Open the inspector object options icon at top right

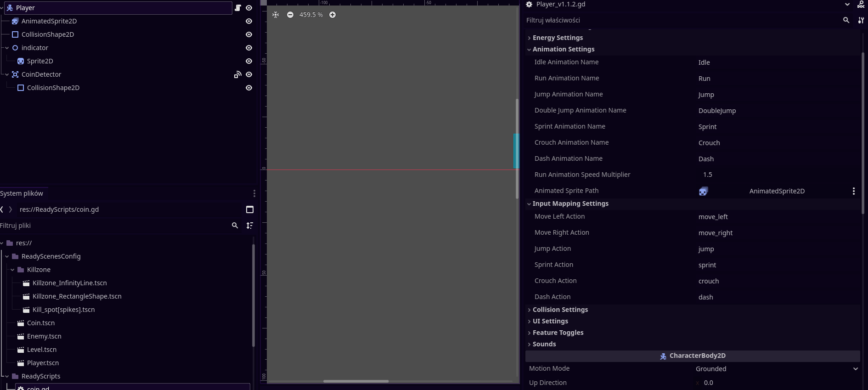coord(861,5)
